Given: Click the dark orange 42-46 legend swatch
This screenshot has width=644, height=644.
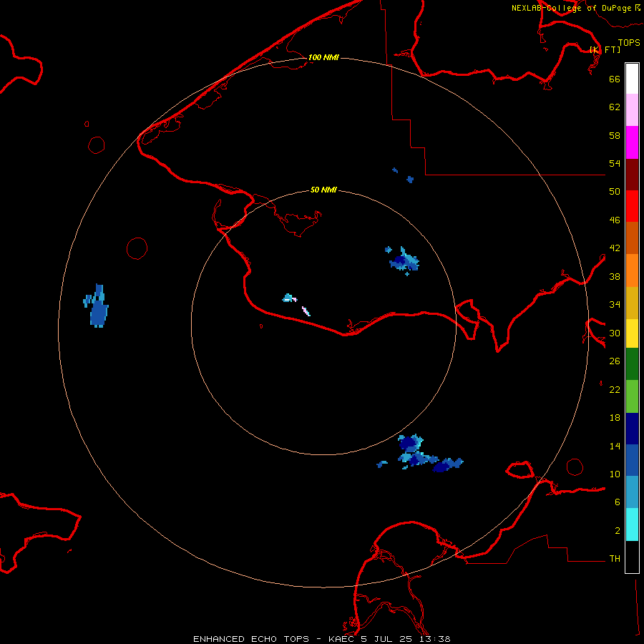Looking at the screenshot, I should (x=632, y=238).
